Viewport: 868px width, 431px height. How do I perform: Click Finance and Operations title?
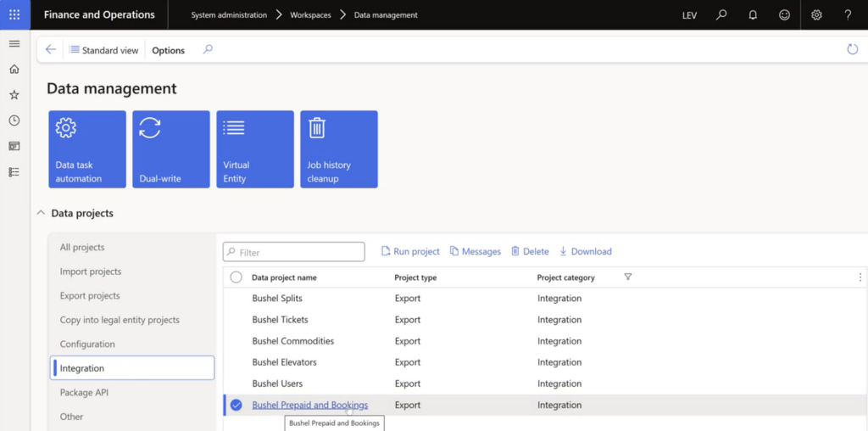(99, 15)
